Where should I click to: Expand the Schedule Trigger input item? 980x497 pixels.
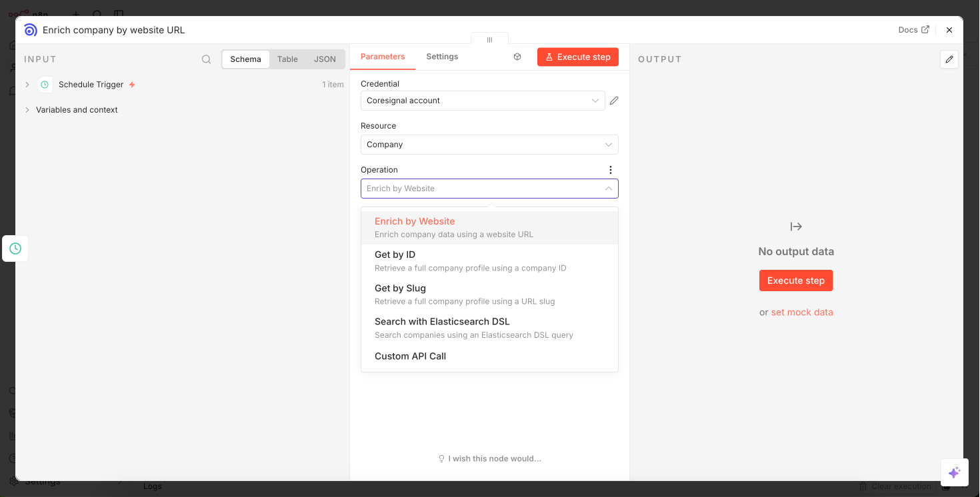pos(27,84)
